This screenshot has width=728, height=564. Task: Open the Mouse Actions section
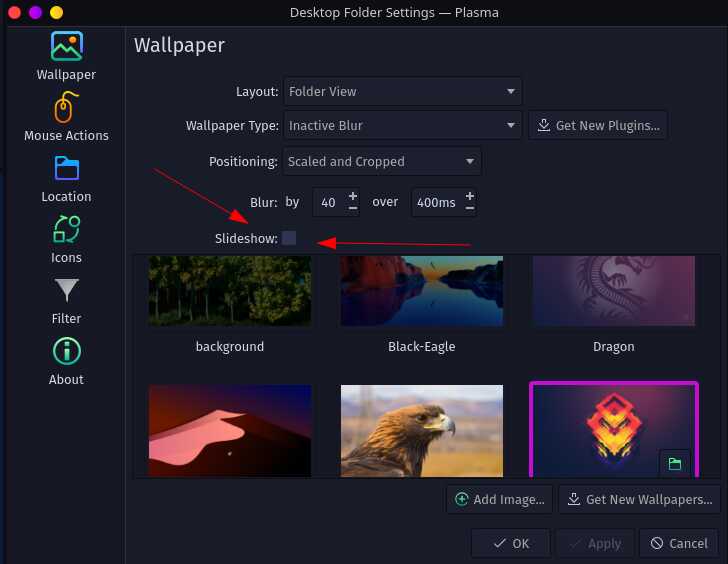click(66, 117)
